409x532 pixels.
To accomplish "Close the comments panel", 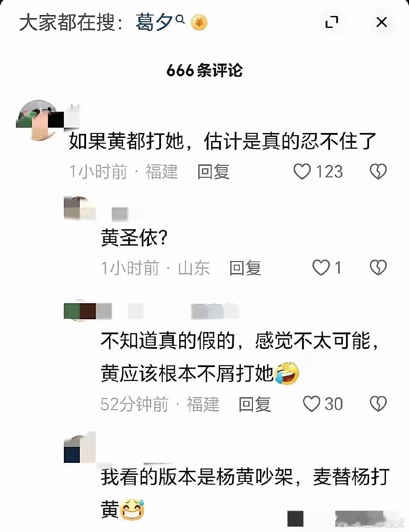I will (x=381, y=23).
